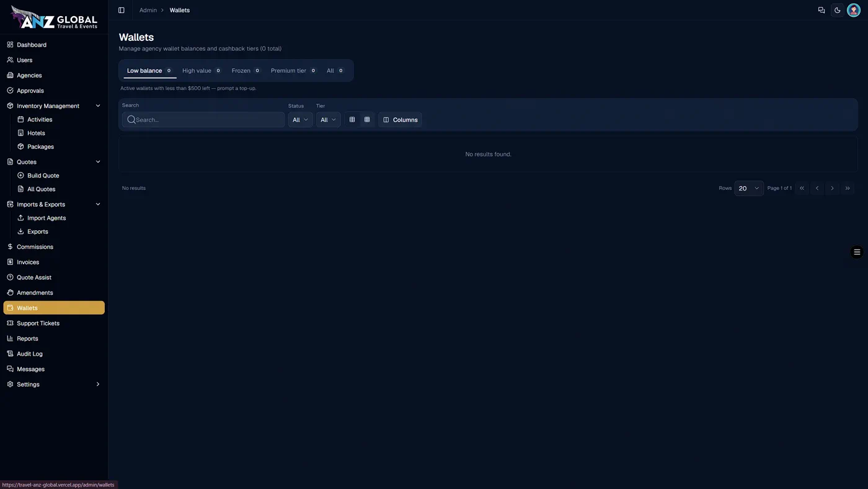
Task: Open Invoices in the sidebar
Action: 54,262
